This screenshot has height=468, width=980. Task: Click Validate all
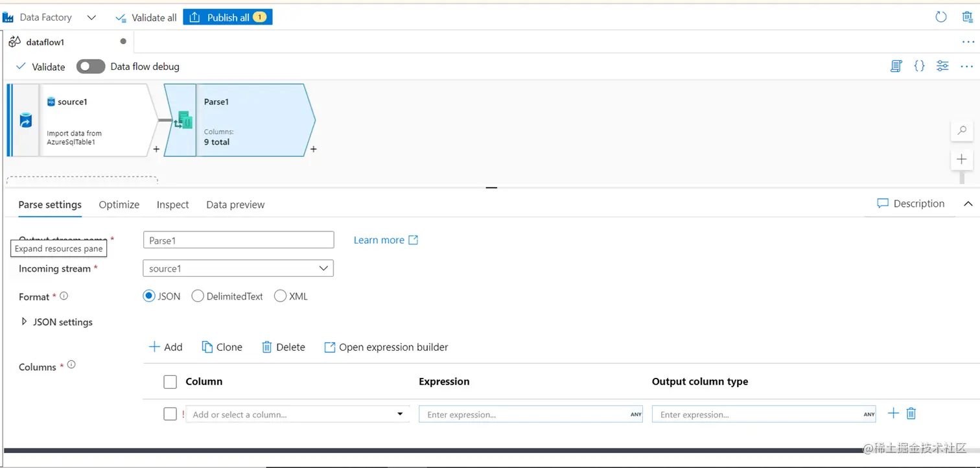146,18
